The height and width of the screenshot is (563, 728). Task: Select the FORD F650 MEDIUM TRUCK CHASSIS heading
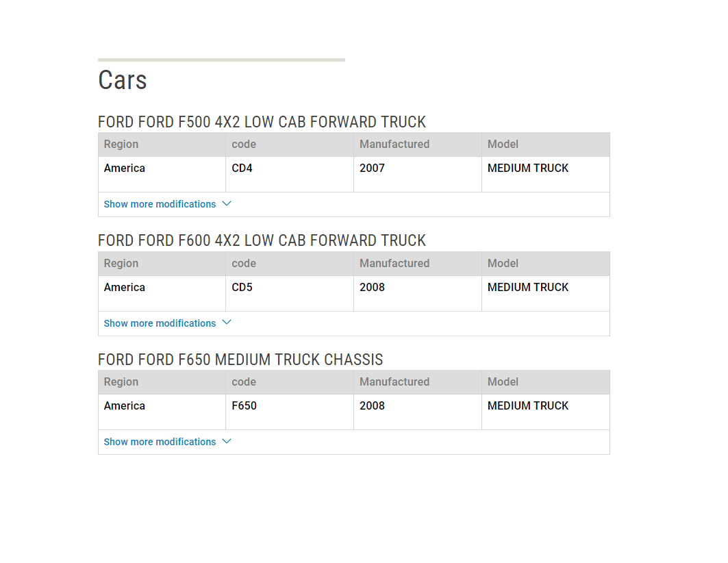(240, 359)
